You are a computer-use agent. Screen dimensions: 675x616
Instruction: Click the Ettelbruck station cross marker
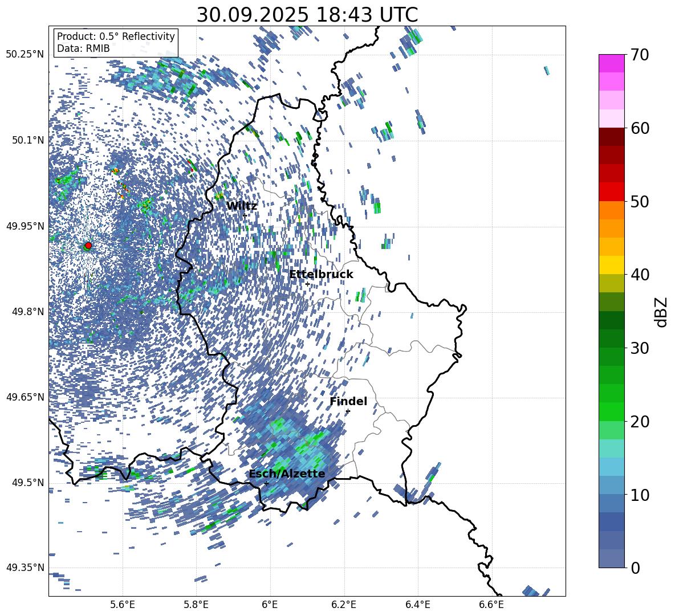[x=307, y=284]
